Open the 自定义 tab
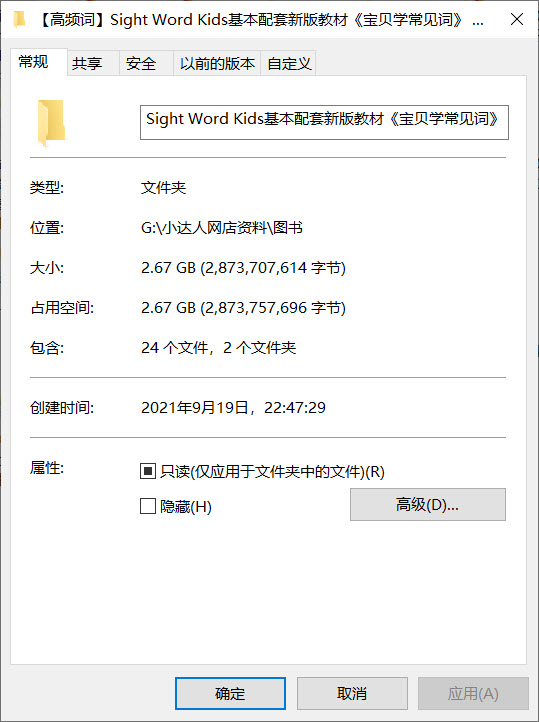Image resolution: width=539 pixels, height=722 pixels. [288, 64]
